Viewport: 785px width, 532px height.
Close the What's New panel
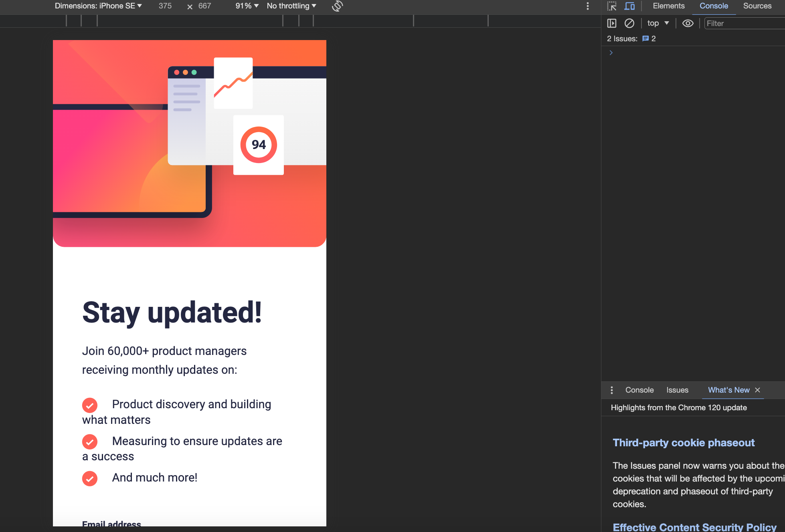click(x=759, y=390)
